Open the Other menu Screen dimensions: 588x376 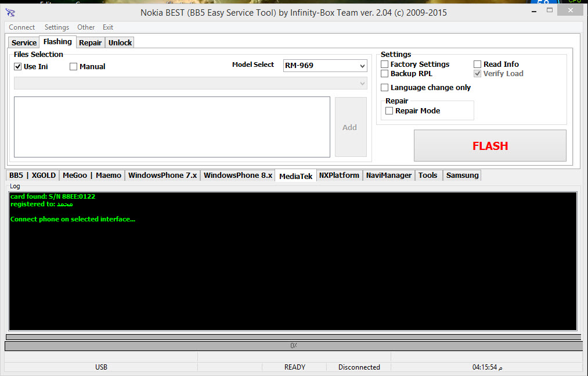[86, 27]
